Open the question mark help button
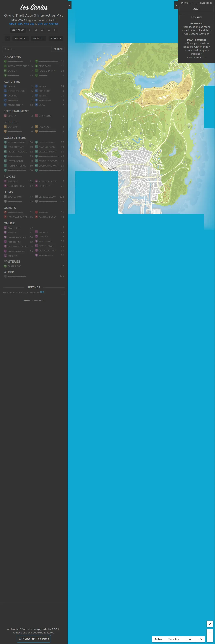This screenshot has height=644, width=215. pos(7,38)
